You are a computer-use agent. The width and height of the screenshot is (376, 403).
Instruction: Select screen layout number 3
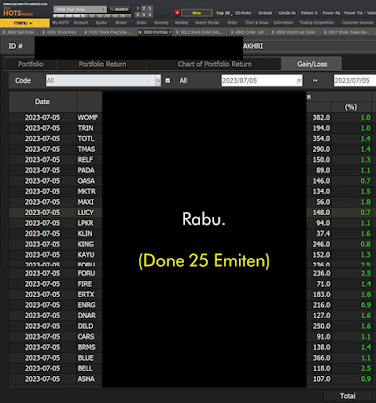150,9
